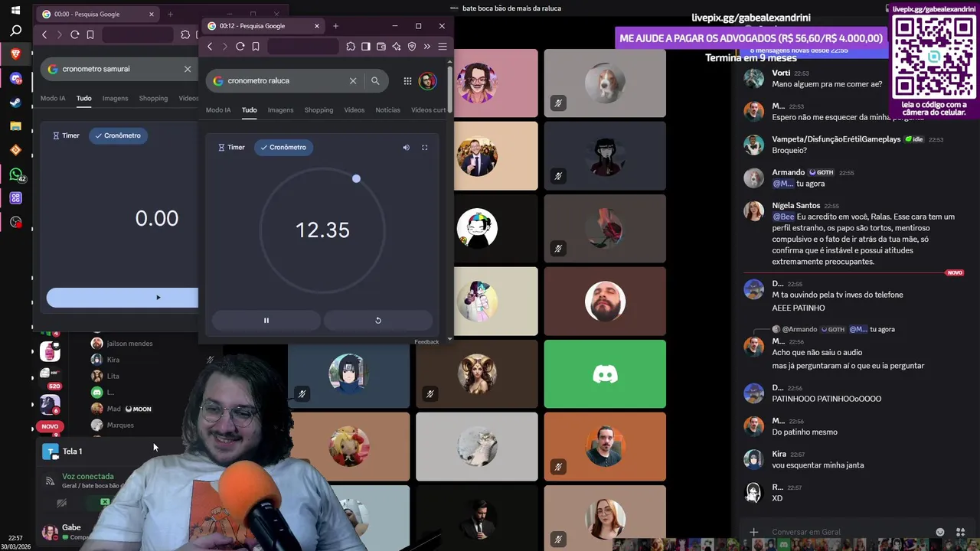The width and height of the screenshot is (980, 551).
Task: Open stopwatch fullscreen mode
Action: tap(424, 148)
